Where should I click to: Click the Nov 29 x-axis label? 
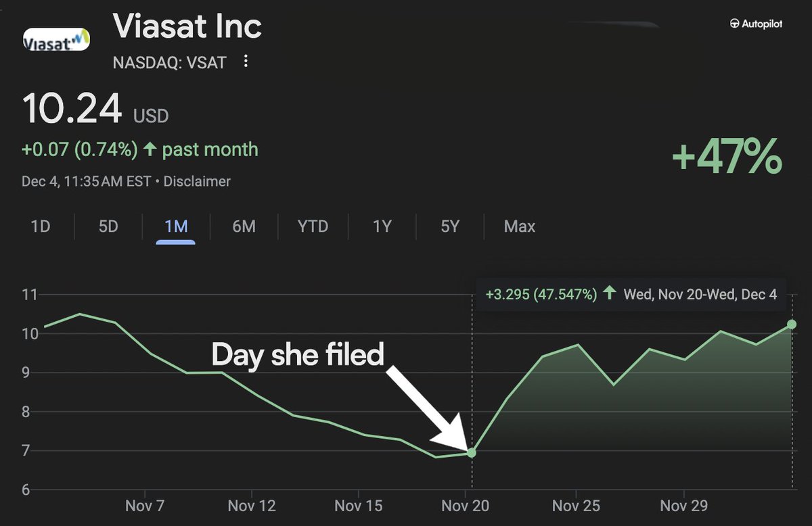click(683, 506)
